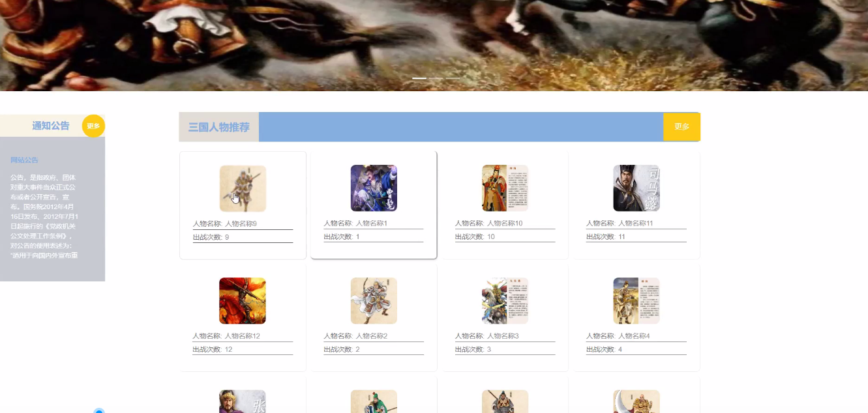Click the text 人物名称: 人物名称11
Viewport: 868px width, 413px height.
620,223
